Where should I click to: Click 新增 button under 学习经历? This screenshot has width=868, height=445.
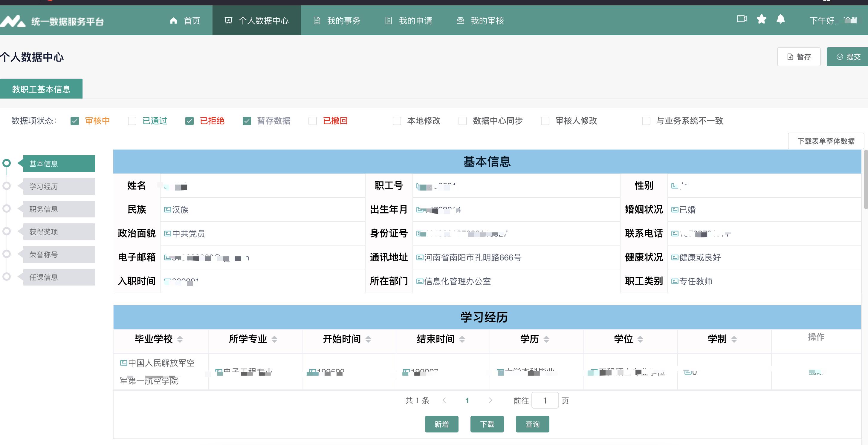441,424
